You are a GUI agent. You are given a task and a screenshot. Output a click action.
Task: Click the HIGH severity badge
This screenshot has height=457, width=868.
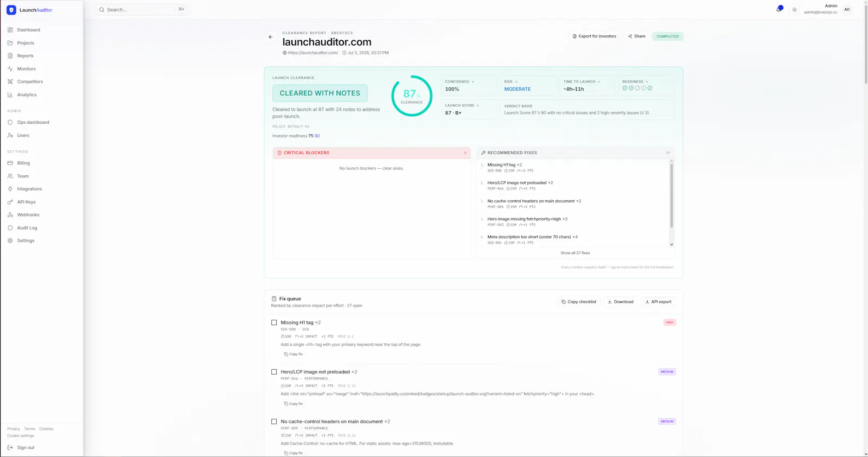669,322
